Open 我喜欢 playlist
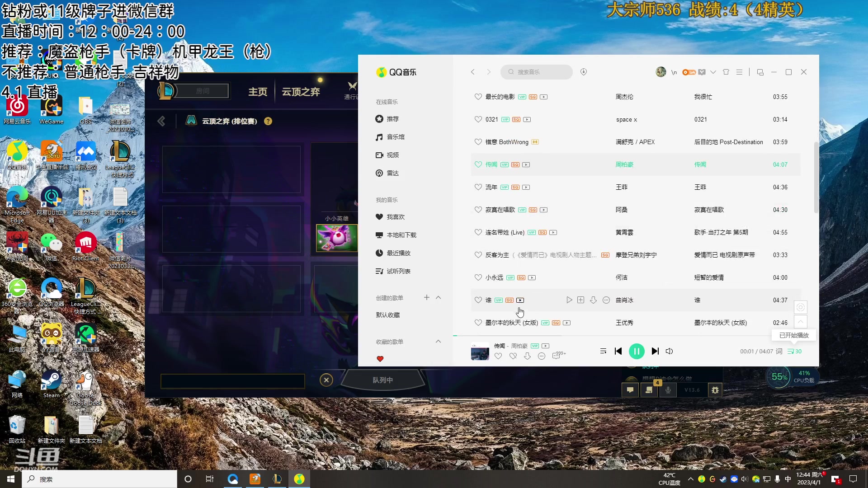Image resolution: width=868 pixels, height=488 pixels. pyautogui.click(x=390, y=217)
